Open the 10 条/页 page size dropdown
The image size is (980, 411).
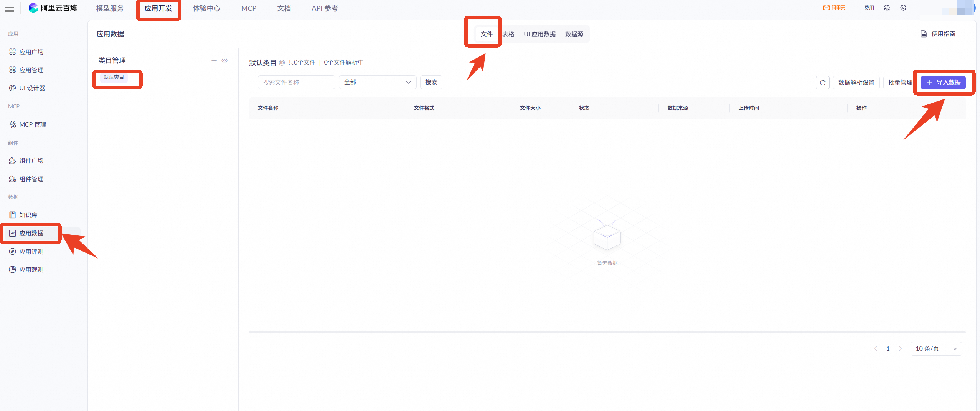(936, 349)
